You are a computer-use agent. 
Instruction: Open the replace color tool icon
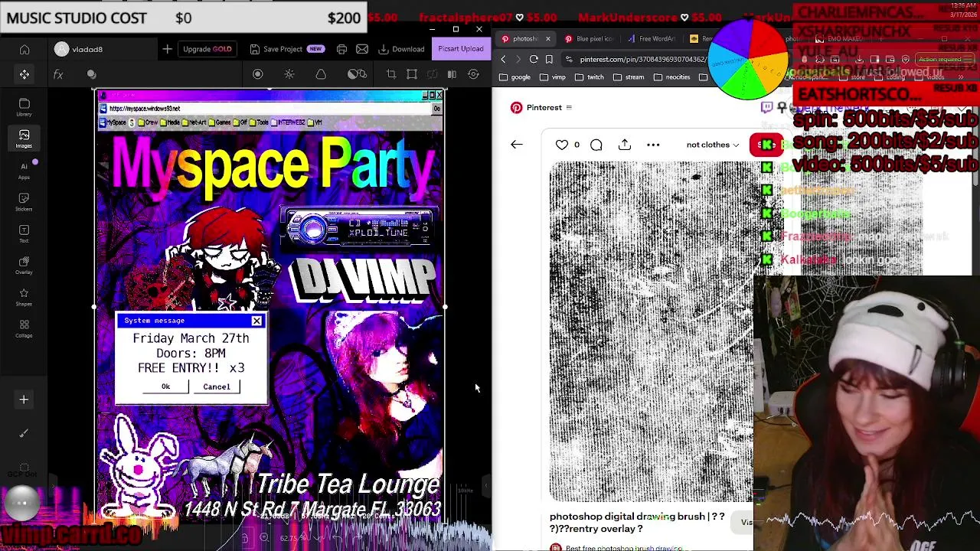coord(357,74)
